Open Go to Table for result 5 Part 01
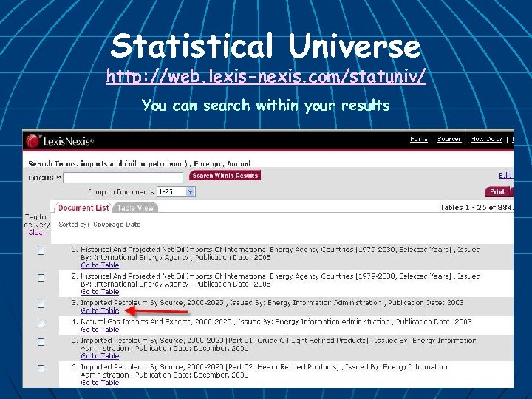Screen dimensions: 532x399 coord(100,356)
